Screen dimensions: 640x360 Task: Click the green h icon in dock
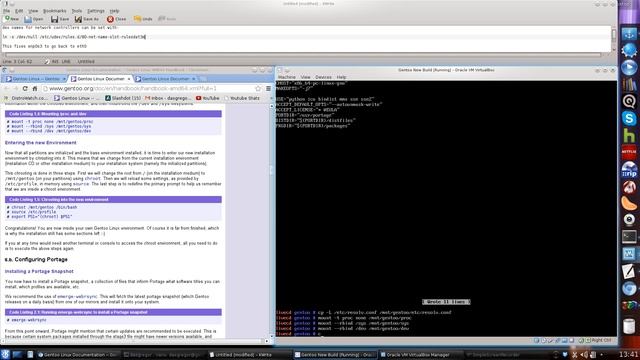click(x=629, y=136)
